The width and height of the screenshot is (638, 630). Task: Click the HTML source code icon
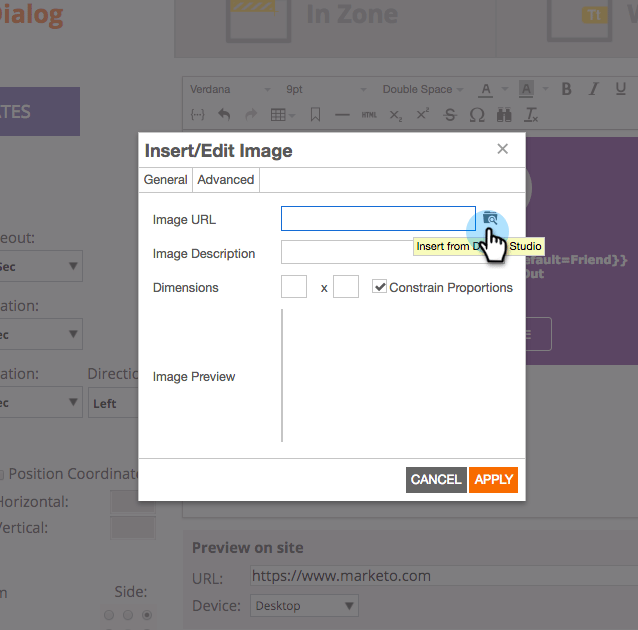click(369, 115)
